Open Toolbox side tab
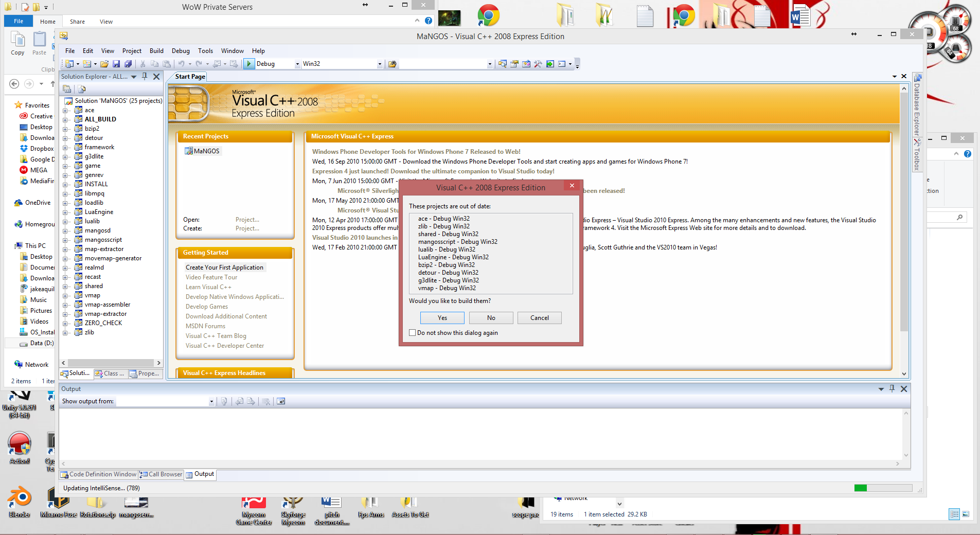Screen dimensions: 980x535 point(917,156)
